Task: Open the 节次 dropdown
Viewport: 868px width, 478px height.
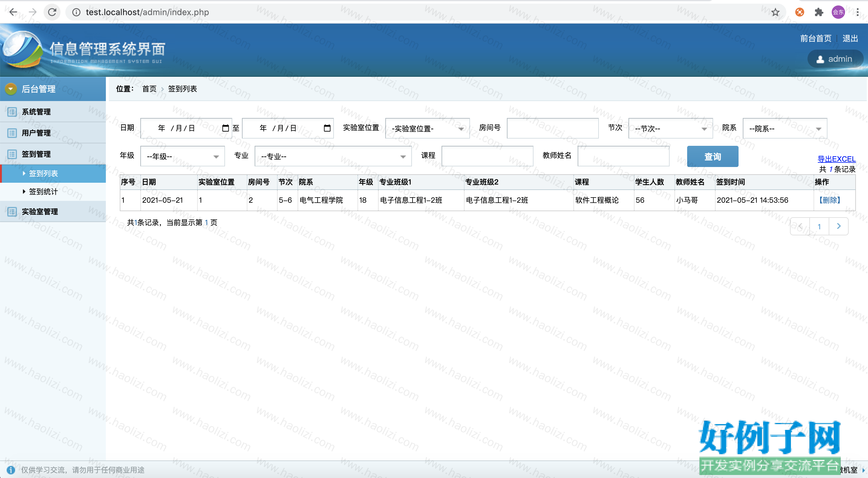Action: pyautogui.click(x=671, y=128)
